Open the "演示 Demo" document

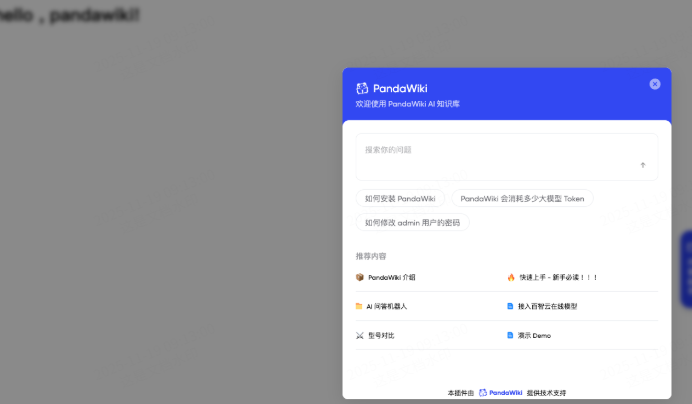534,336
